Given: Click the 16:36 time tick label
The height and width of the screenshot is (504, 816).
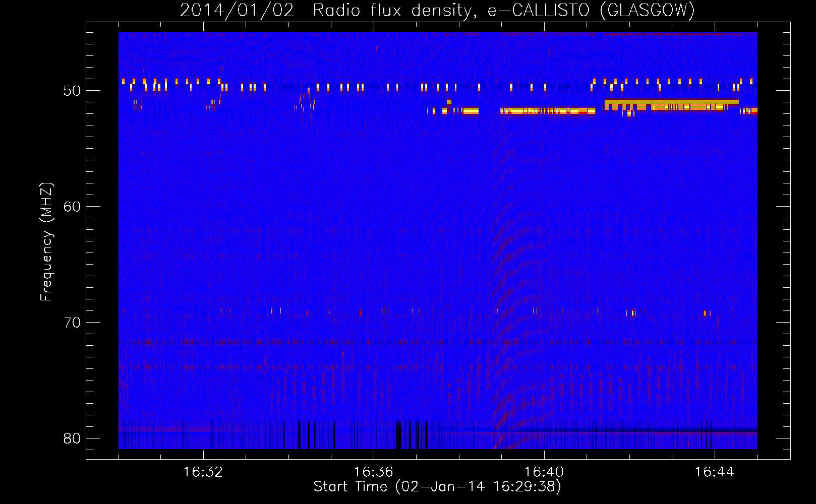Looking at the screenshot, I should point(374,472).
